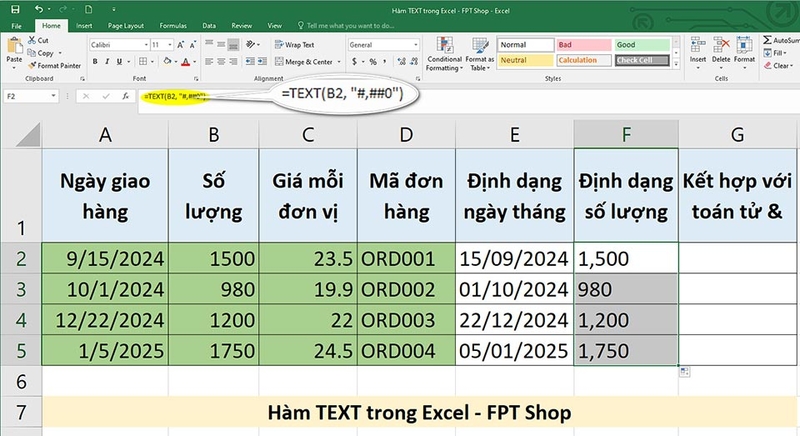Screen dimensions: 800x436
Task: Click the Save icon in quick access toolbar
Action: point(15,9)
